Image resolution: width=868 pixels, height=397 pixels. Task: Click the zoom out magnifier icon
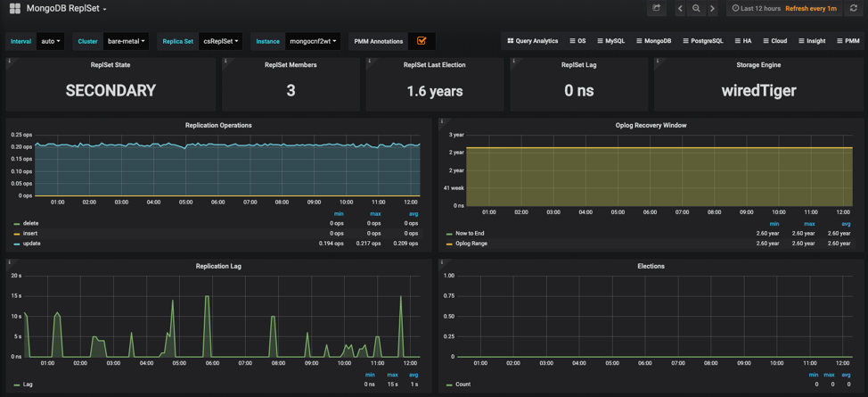pos(696,9)
